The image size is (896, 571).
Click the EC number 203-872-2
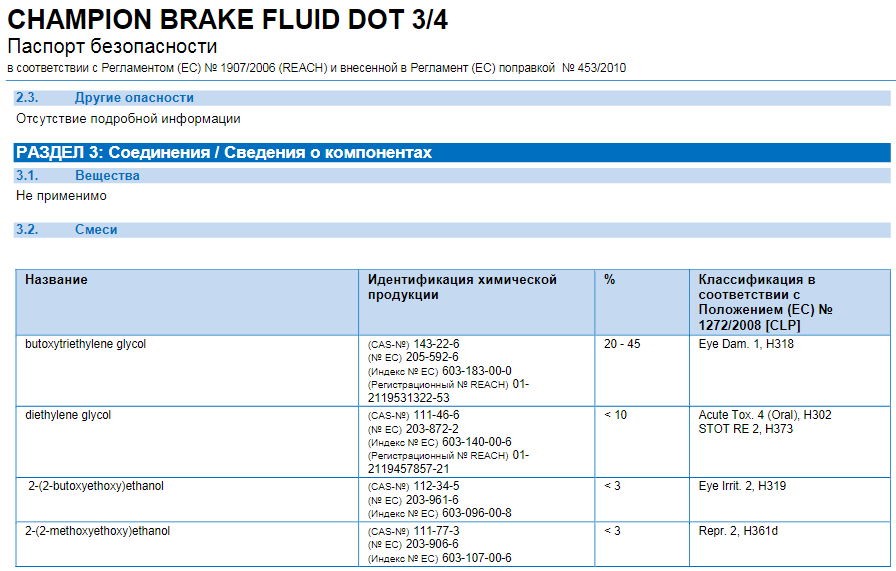click(x=432, y=429)
